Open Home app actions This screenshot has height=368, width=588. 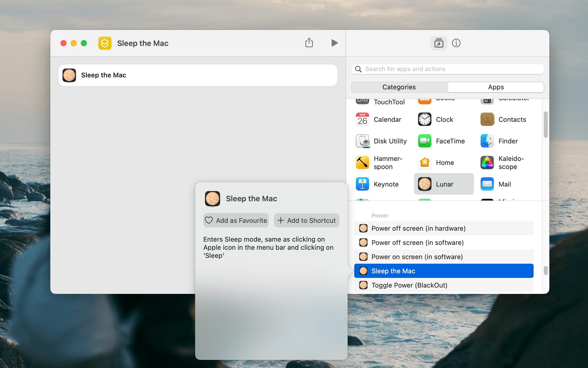(444, 163)
